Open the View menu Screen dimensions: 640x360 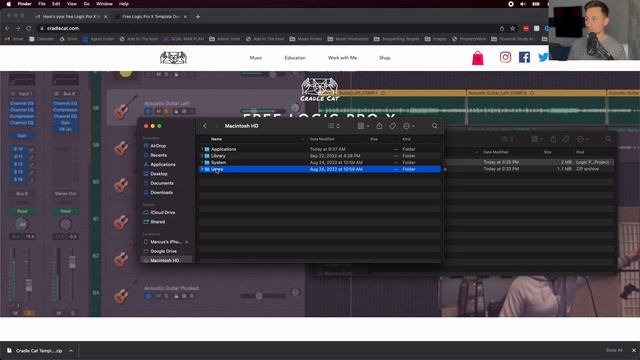click(71, 4)
